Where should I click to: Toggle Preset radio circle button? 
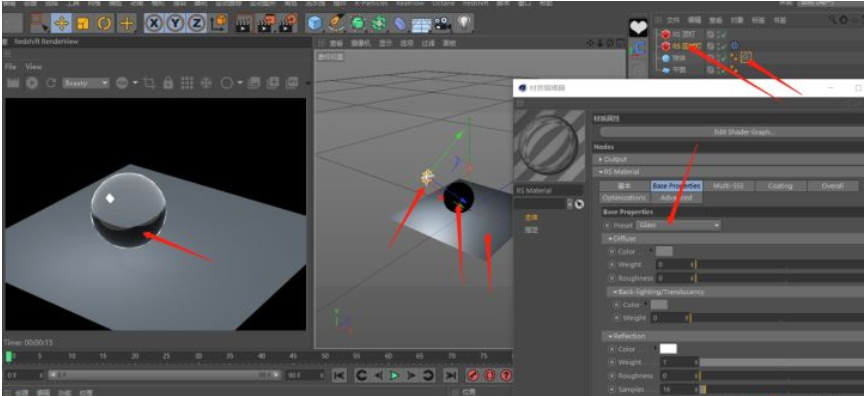tap(607, 225)
